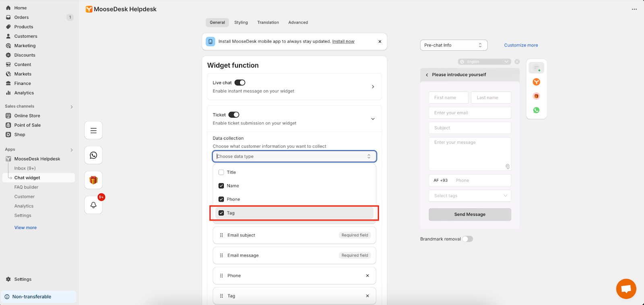Viewport: 644px width, 305px height.
Task: Open the Online Store icon
Action: pos(8,116)
